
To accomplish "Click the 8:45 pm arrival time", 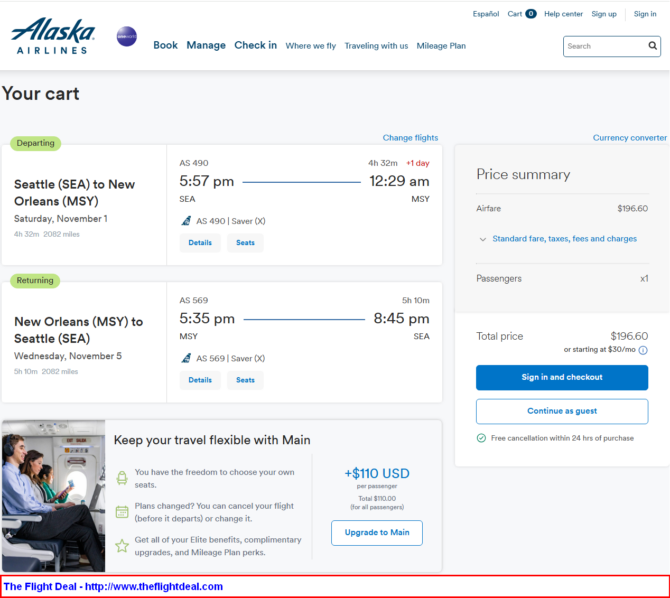I will tap(401, 318).
